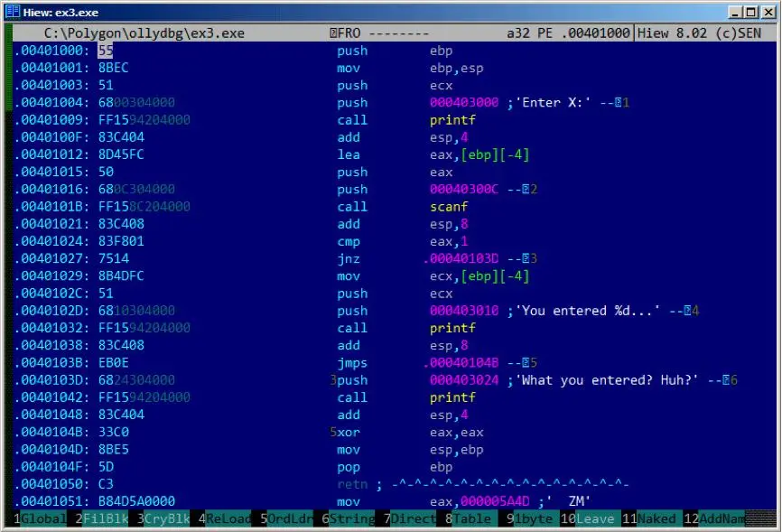The height and width of the screenshot is (532, 782).
Task: Click the printf call at 00401042
Action: click(452, 397)
